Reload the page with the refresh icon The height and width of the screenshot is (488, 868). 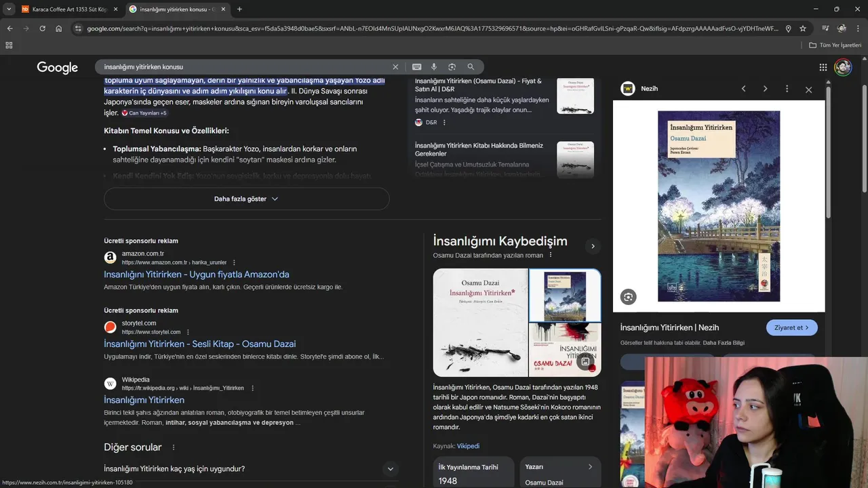click(42, 28)
